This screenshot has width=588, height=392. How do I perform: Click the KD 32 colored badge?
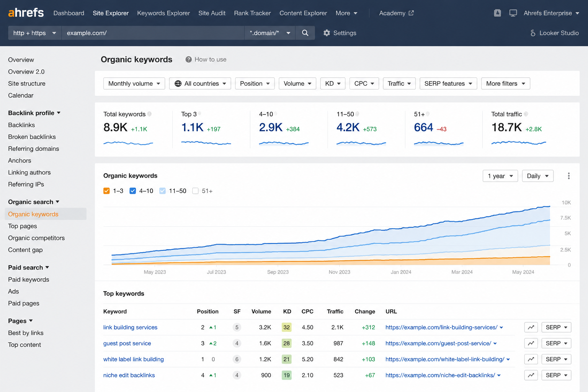pyautogui.click(x=286, y=327)
